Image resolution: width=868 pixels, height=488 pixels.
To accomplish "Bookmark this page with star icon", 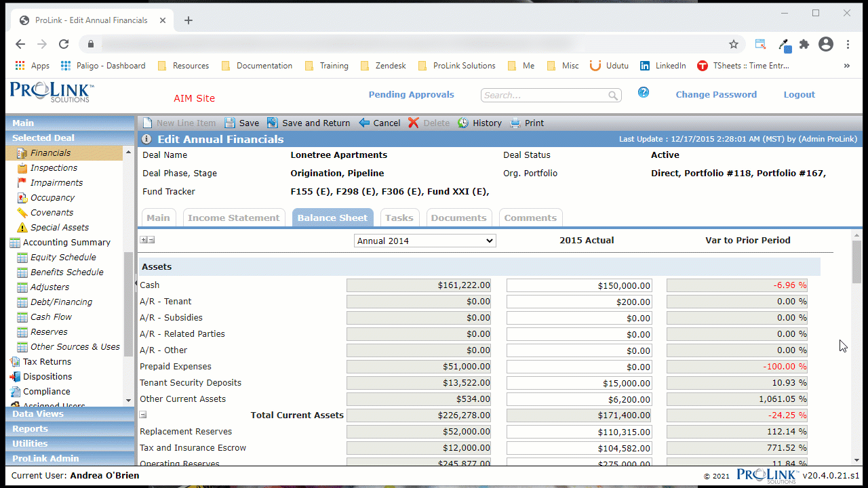I will [x=734, y=44].
